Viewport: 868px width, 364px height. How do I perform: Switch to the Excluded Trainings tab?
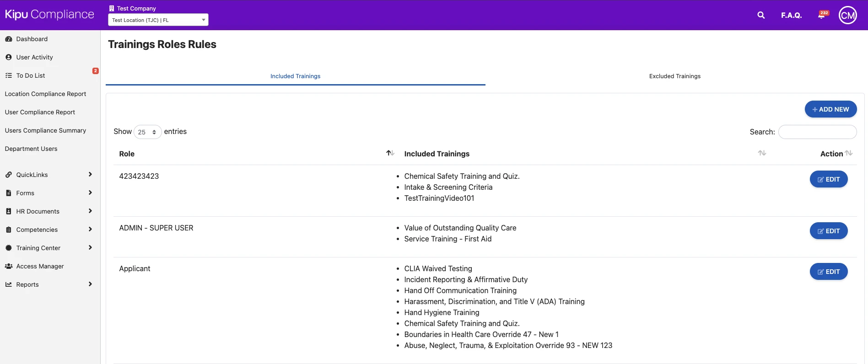pyautogui.click(x=674, y=76)
